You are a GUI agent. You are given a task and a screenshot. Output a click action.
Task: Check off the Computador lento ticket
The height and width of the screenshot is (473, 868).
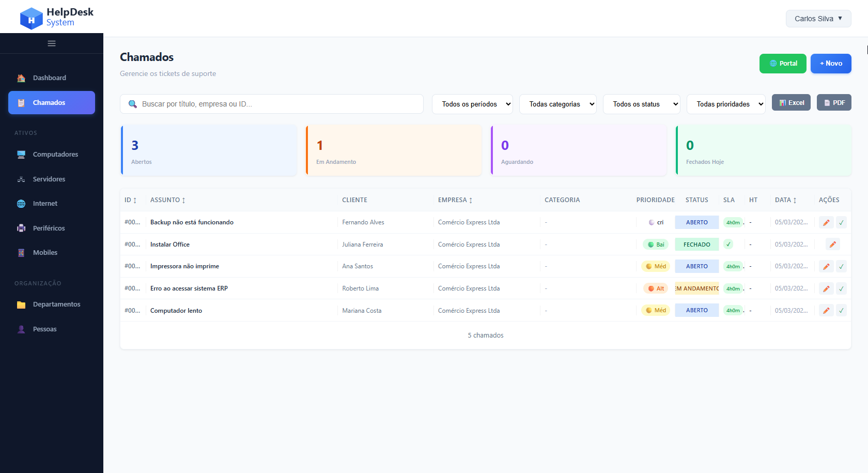click(x=841, y=311)
